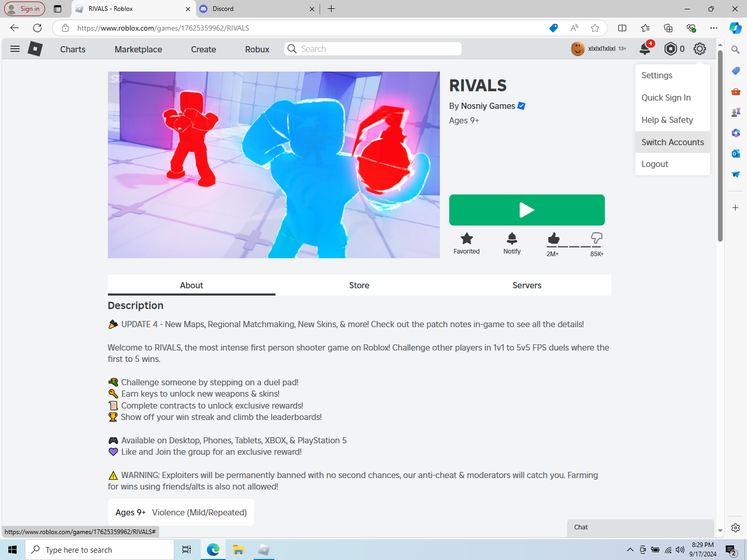Screen dimensions: 747x560
Task: Choose Switch Accounts in the dropdown
Action: (673, 142)
